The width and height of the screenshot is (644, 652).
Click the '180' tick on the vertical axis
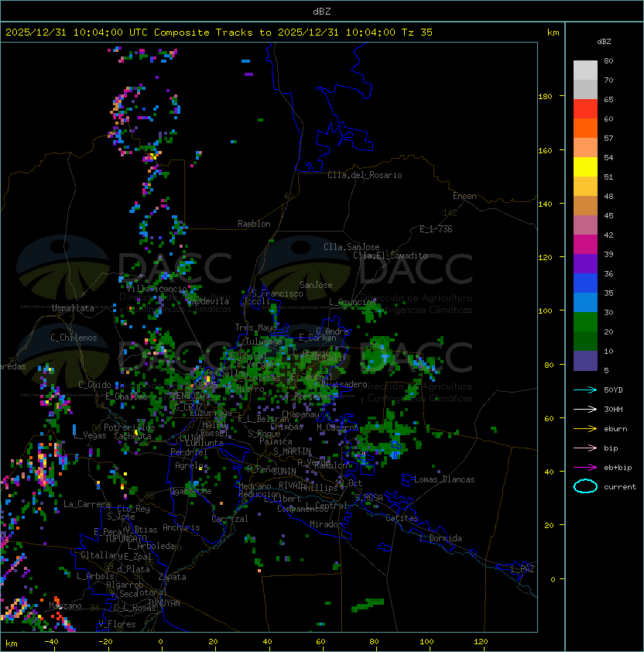[545, 96]
